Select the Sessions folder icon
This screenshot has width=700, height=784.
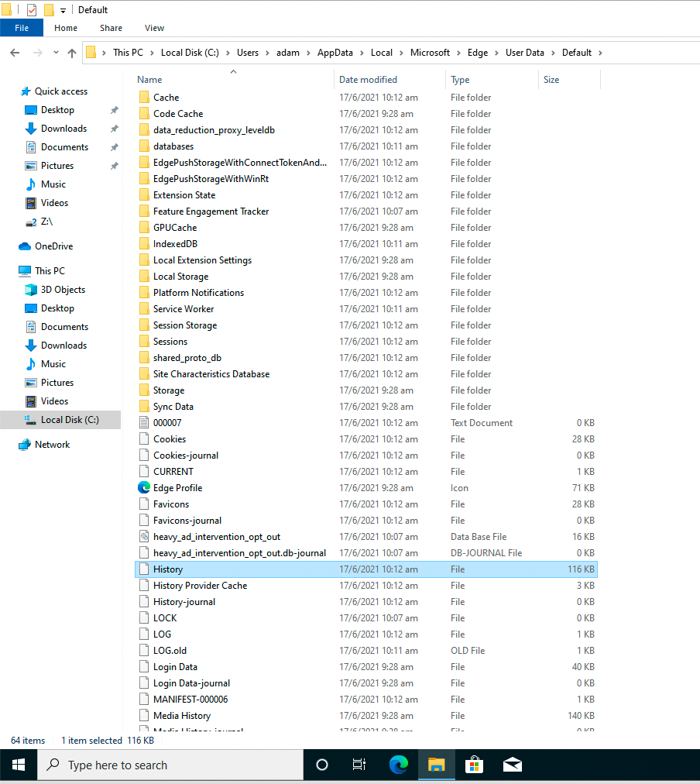pyautogui.click(x=144, y=341)
